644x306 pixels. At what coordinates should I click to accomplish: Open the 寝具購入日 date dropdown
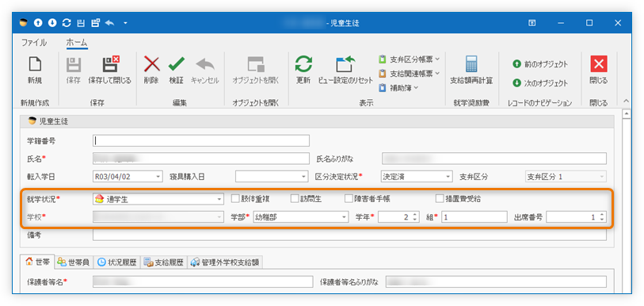[x=303, y=177]
